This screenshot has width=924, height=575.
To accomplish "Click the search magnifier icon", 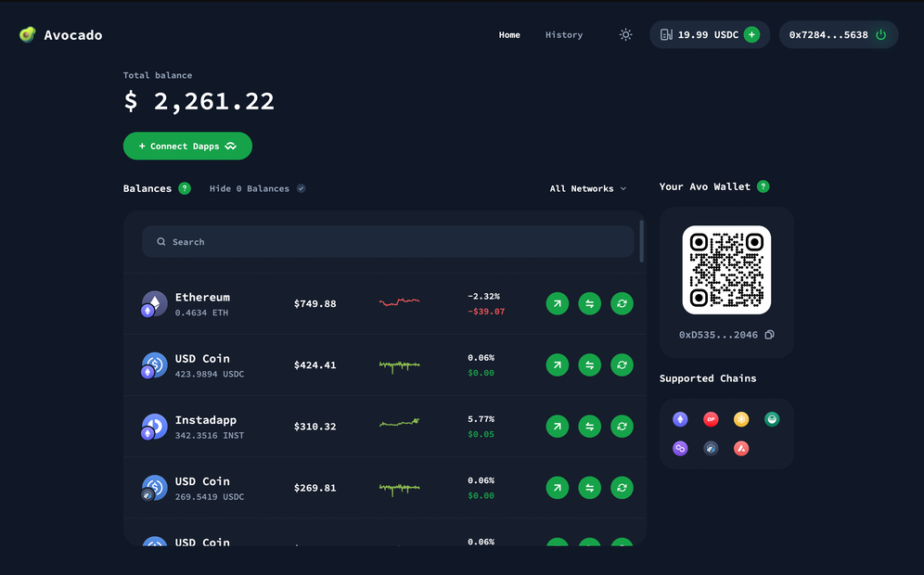I will [x=160, y=241].
